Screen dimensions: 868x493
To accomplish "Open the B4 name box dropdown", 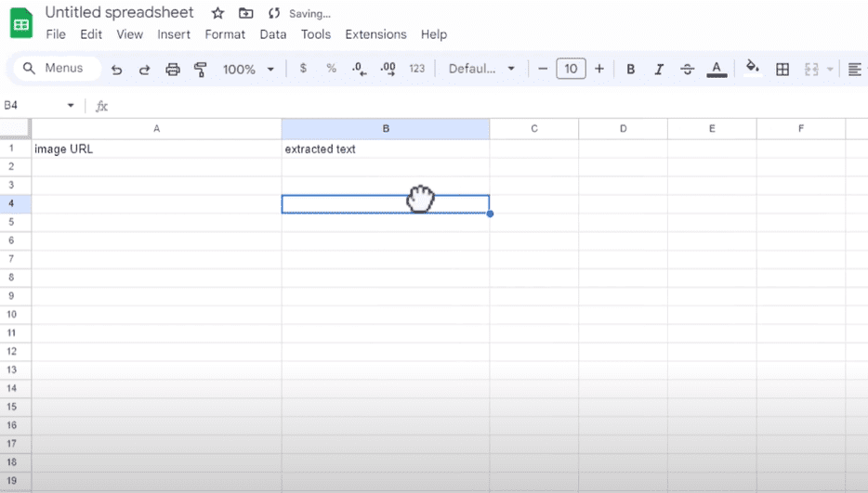I will click(x=71, y=106).
